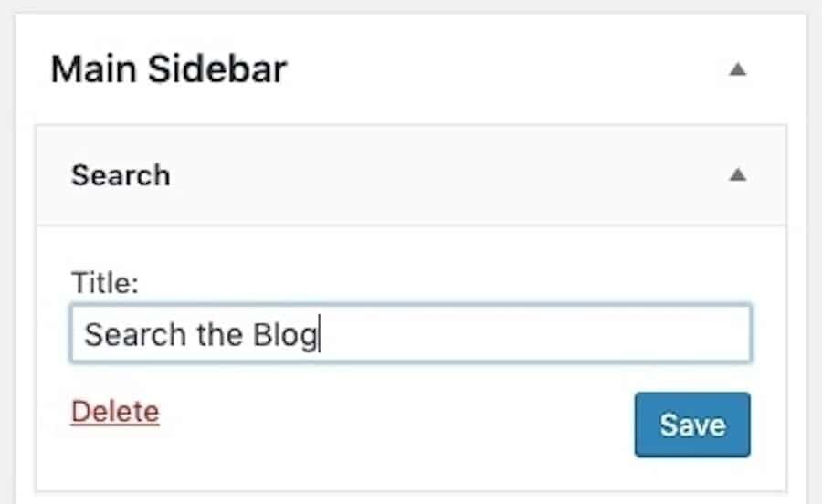Click blank area between Delete and Save
This screenshot has width=822, height=504.
393,420
